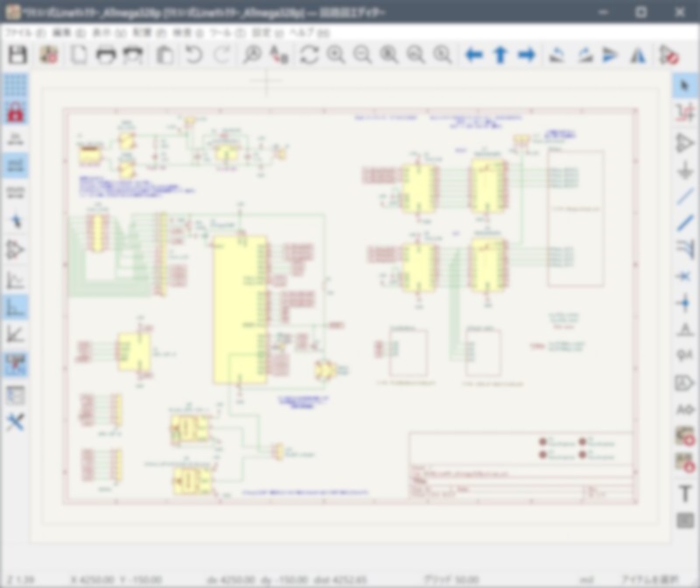Refresh the schematic view

pos(309,55)
